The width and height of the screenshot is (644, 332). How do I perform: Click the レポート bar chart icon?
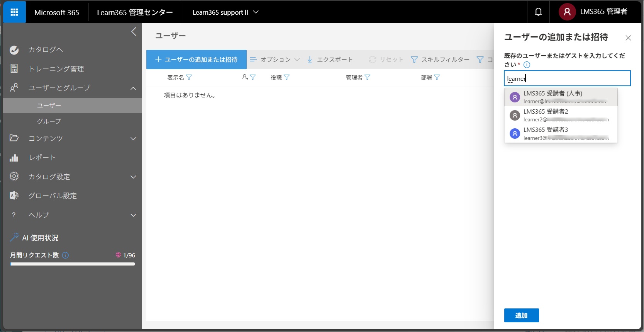click(14, 157)
